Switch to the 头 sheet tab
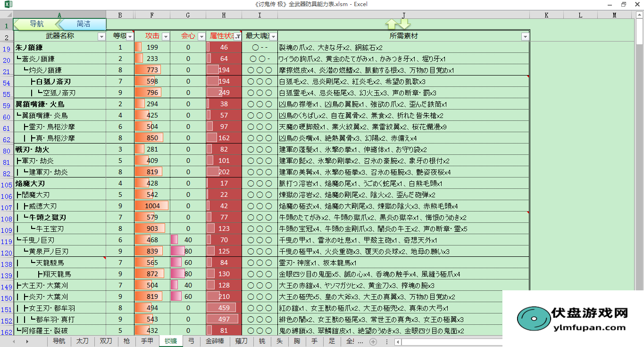 (x=280, y=341)
